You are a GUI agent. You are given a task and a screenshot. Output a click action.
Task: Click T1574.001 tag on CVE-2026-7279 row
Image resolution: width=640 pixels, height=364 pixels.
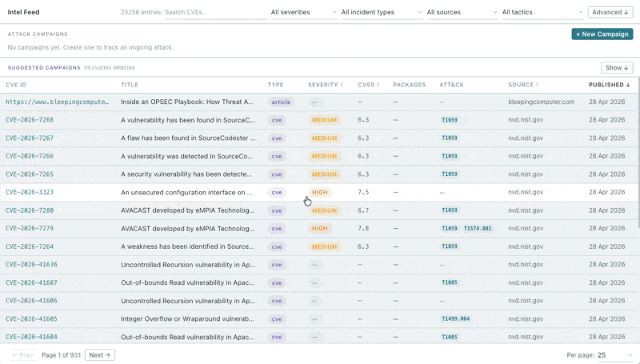pyautogui.click(x=478, y=229)
